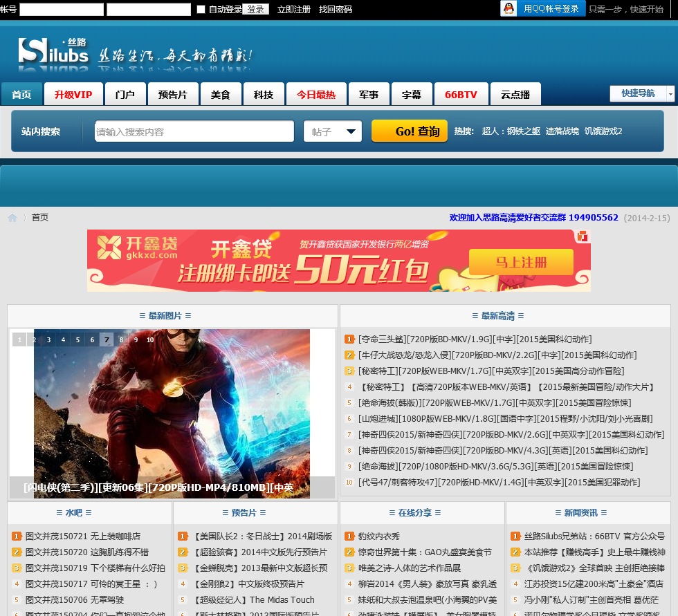This screenshot has width=678, height=616.
Task: Open the 预告片 navigation tab
Action: (173, 94)
